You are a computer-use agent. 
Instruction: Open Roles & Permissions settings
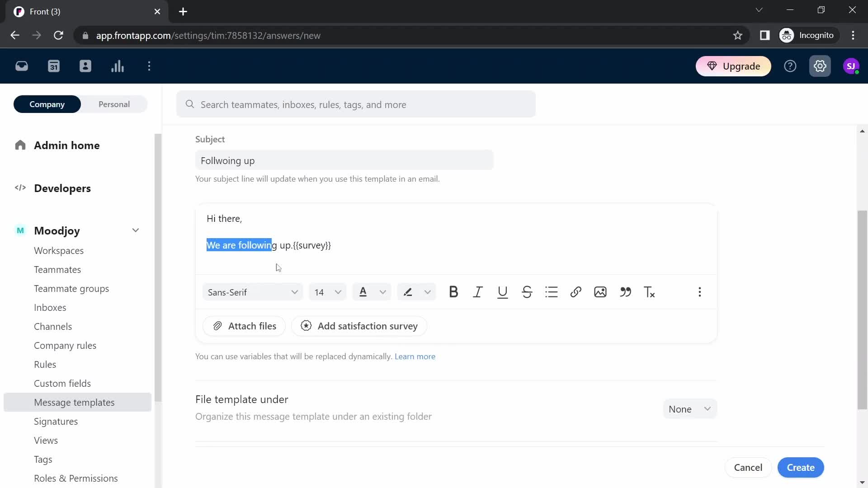click(76, 479)
